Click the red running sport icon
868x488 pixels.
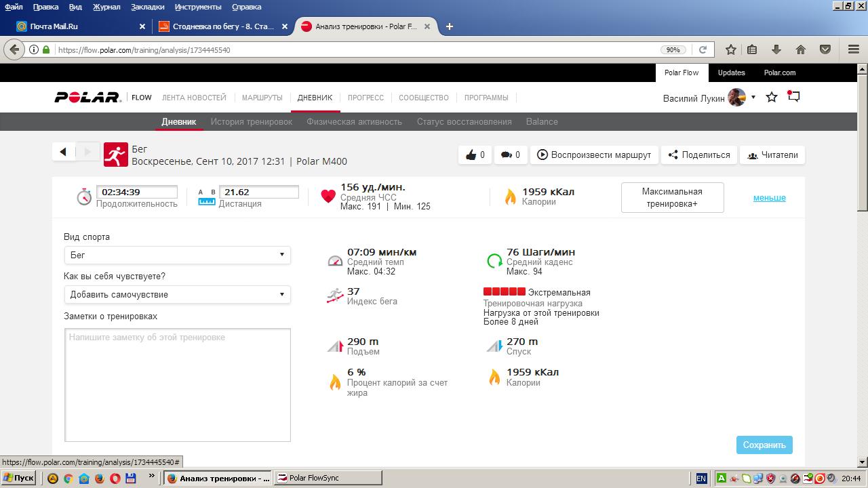115,155
